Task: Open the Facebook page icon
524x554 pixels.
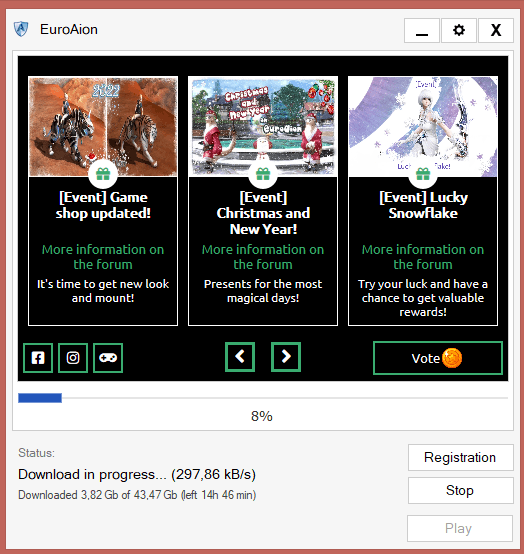Action: pos(38,358)
